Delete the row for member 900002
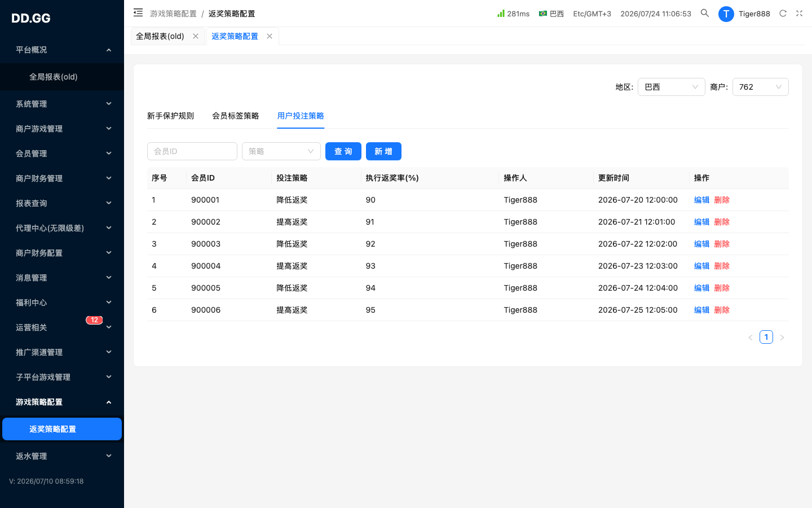Screen dimensions: 812x508 coord(722,222)
